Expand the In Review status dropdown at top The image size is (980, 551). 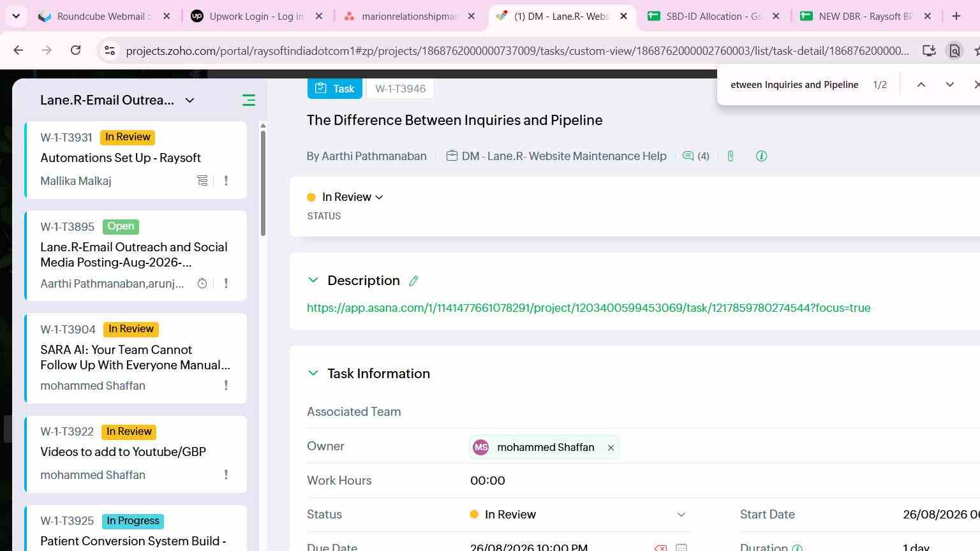click(352, 197)
